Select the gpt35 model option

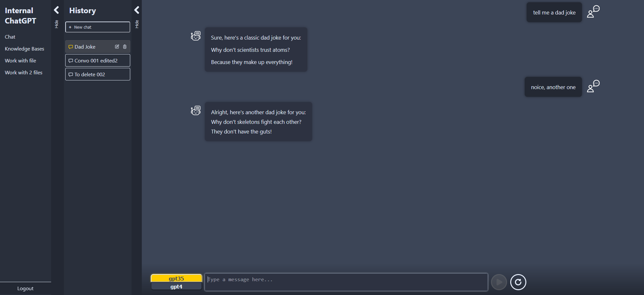pos(176,278)
